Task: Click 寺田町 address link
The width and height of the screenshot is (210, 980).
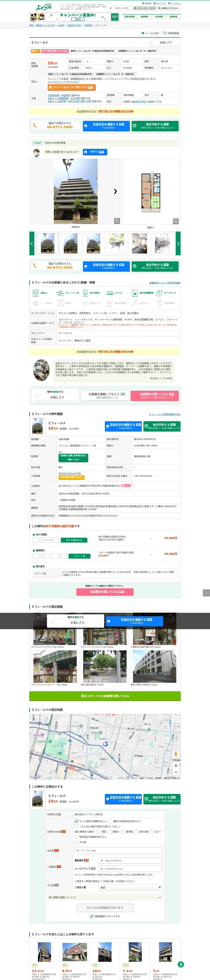Action: tap(151, 102)
